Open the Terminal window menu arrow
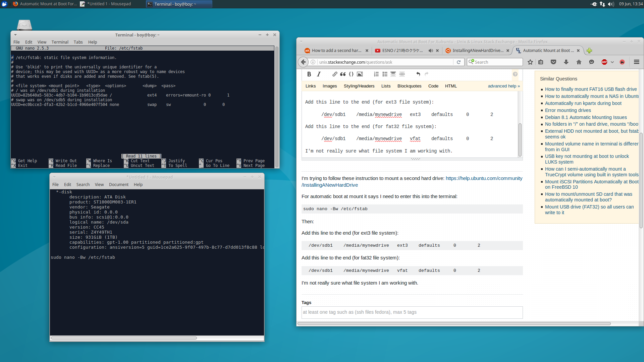The width and height of the screenshot is (644, 362). coord(15,35)
